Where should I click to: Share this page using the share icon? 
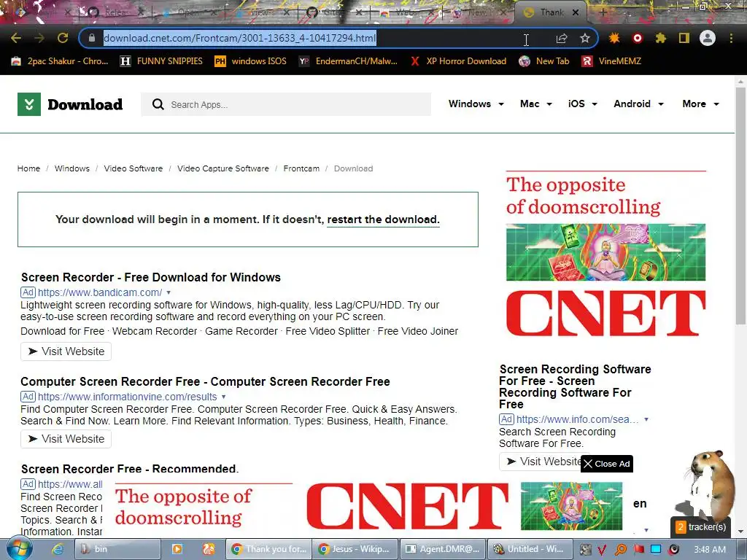click(x=562, y=39)
